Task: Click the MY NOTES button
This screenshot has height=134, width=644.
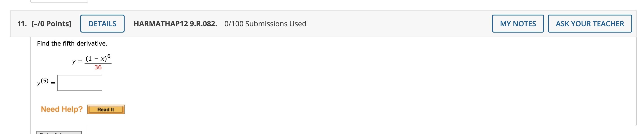Action: pos(517,24)
